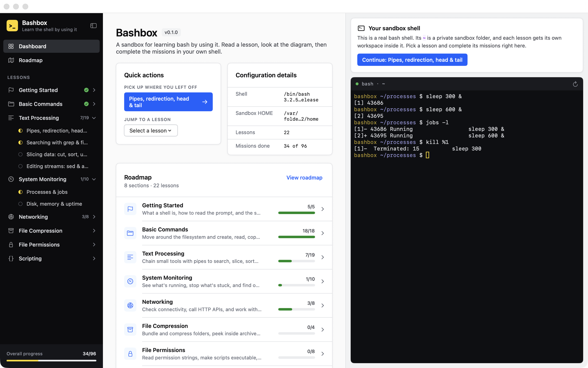Open Getting Started roadmap row chevron
The image size is (588, 368).
[x=323, y=209]
